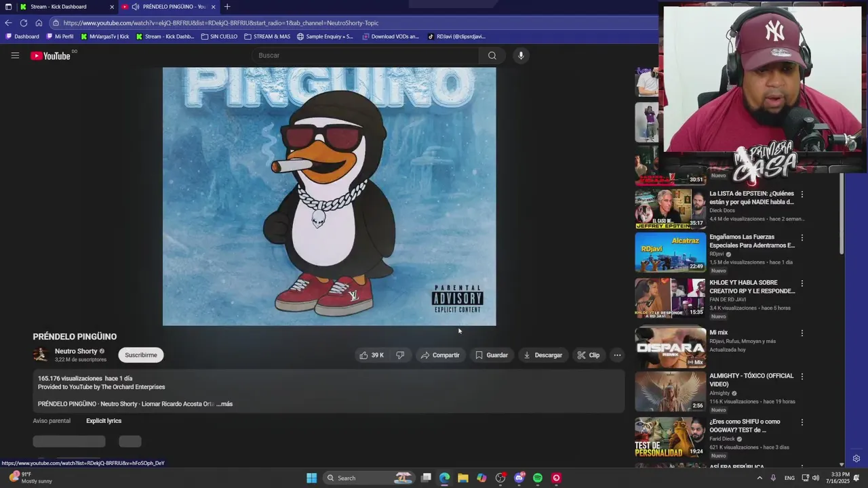Open the tab actions menu icon
868x488 pixels.
pos(8,7)
